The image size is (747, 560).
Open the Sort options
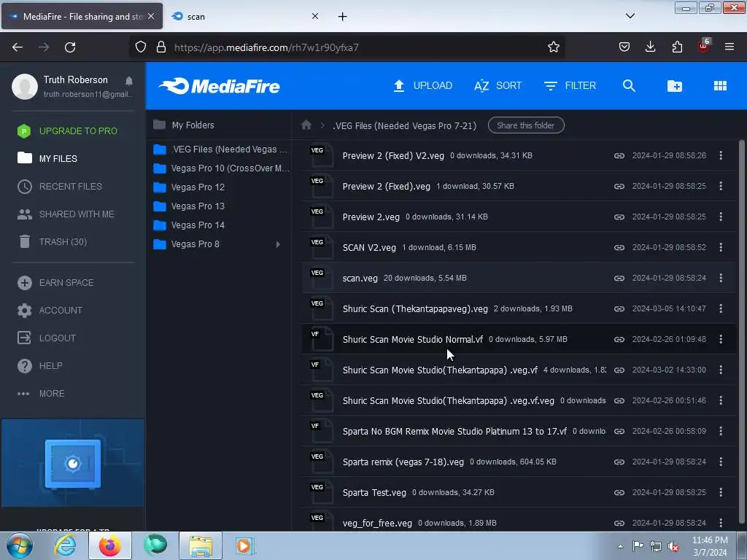[498, 86]
